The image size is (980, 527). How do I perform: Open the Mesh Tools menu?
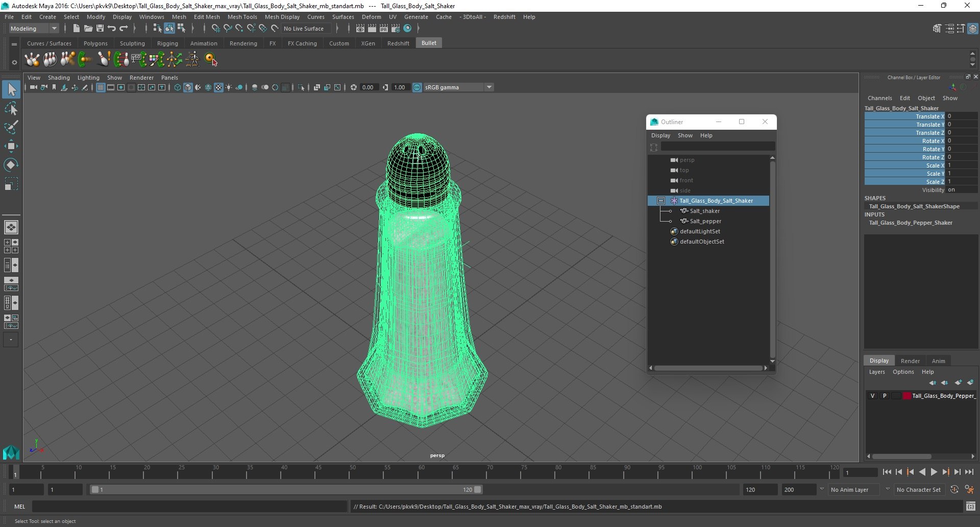(242, 17)
